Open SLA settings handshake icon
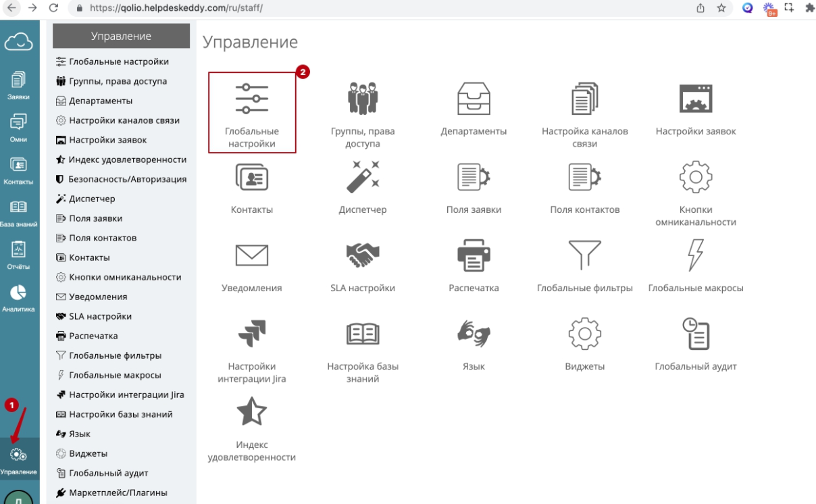816x504 pixels. pyautogui.click(x=363, y=255)
